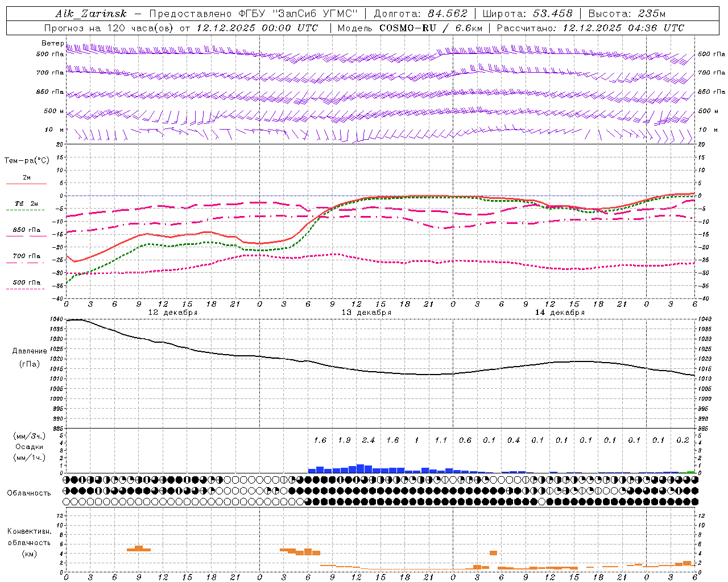
Task: Select the Осадки precipitation label
Action: tap(30, 447)
